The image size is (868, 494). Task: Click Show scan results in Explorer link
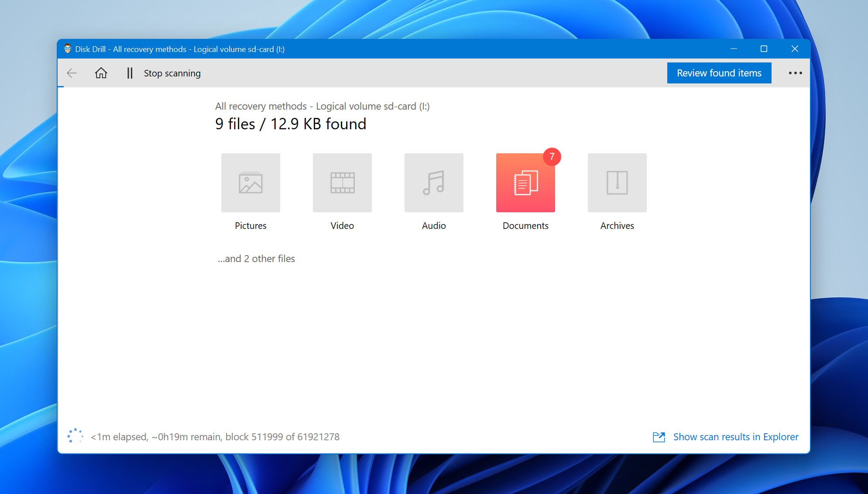click(x=736, y=437)
